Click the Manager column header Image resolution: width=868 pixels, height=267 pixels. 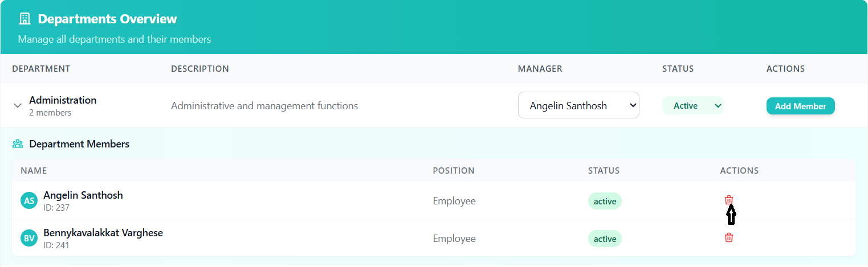click(x=540, y=69)
